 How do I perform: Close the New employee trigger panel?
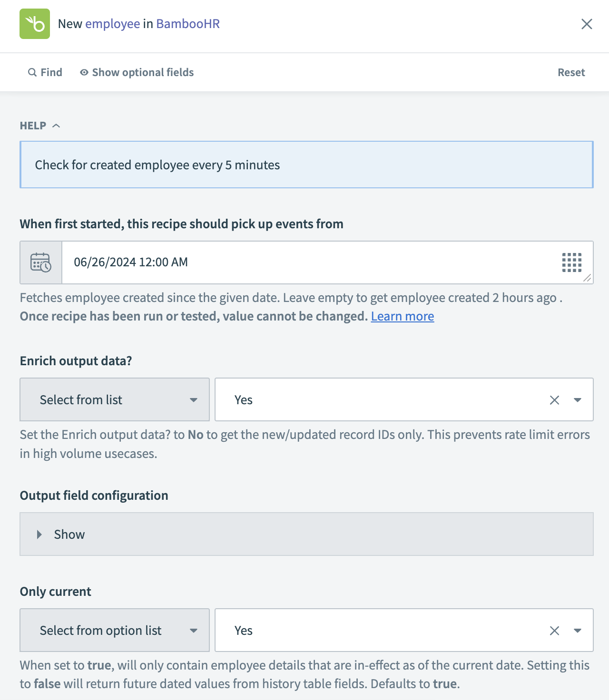click(587, 24)
